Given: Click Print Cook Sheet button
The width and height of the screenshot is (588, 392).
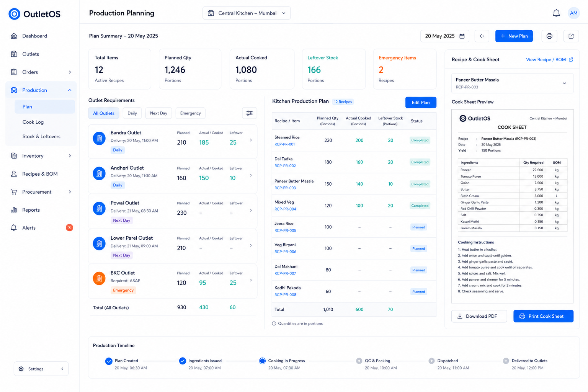Looking at the screenshot, I should click(543, 316).
